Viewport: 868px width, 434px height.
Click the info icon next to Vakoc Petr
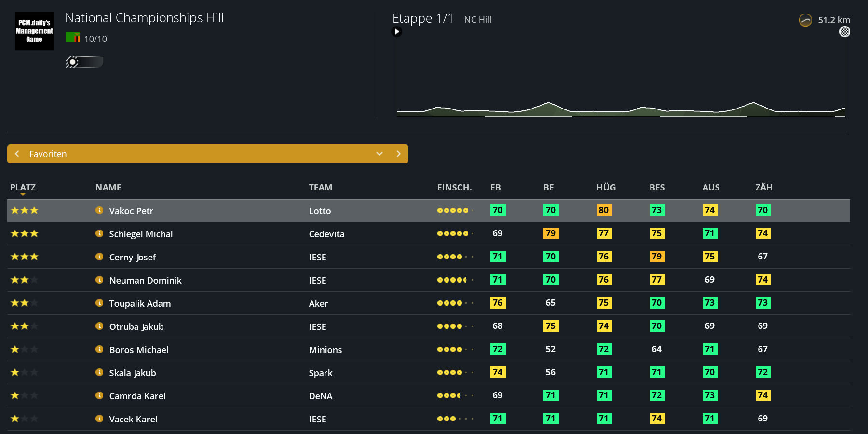pyautogui.click(x=99, y=210)
